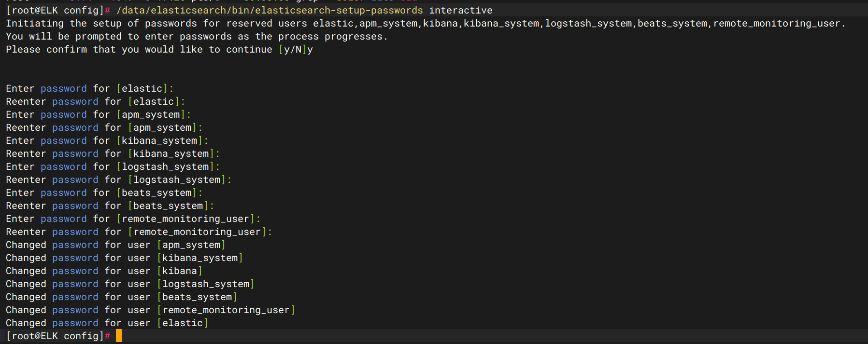Click "Changed password for user [remote_monitoring_user]"
The image size is (868, 344).
[150, 310]
